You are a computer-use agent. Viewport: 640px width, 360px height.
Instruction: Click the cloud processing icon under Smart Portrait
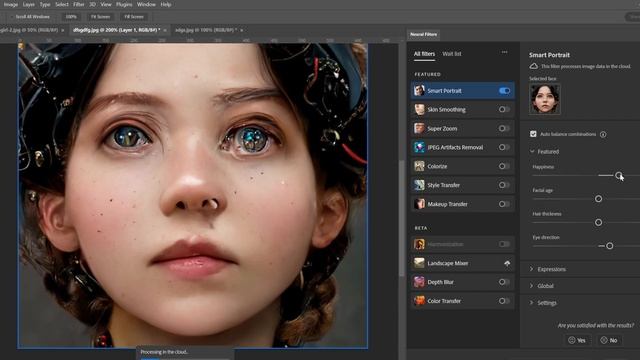point(533,66)
